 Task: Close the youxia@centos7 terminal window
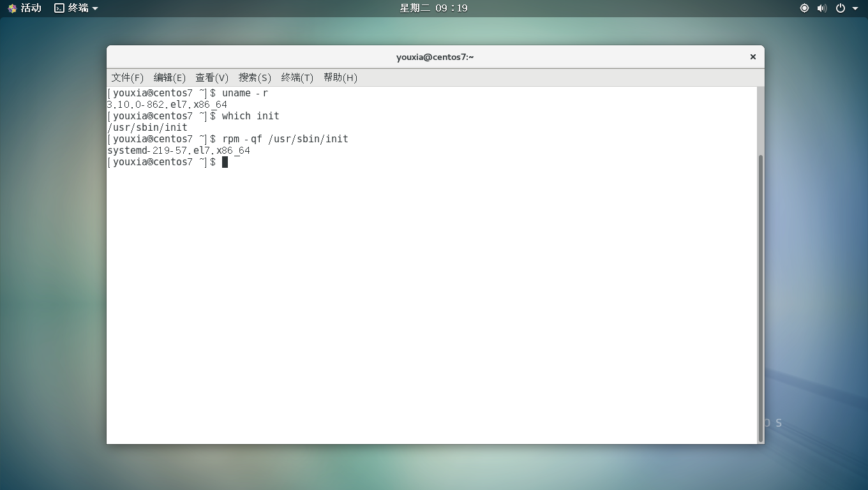752,57
